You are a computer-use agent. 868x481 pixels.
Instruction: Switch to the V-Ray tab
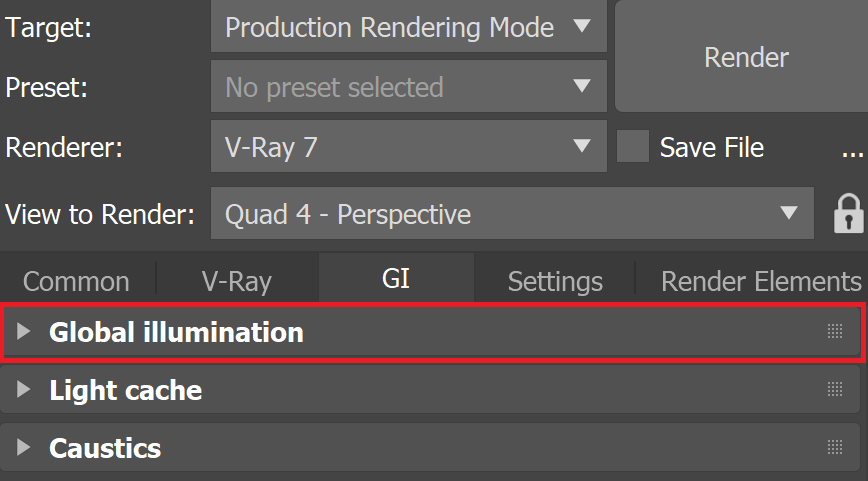[x=237, y=281]
